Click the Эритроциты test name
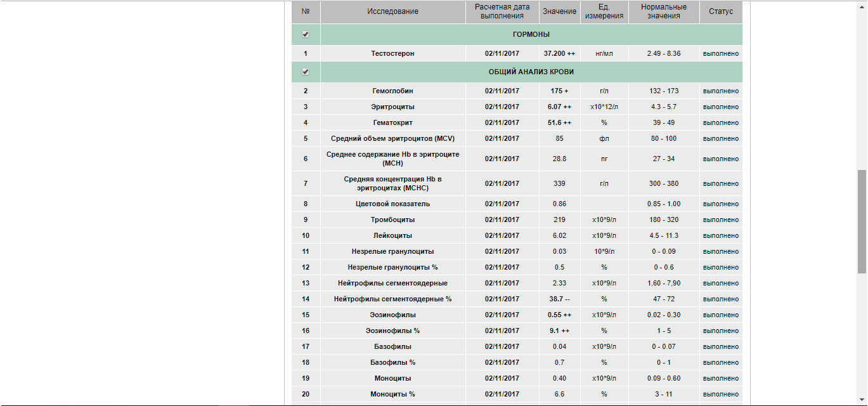 tap(392, 107)
